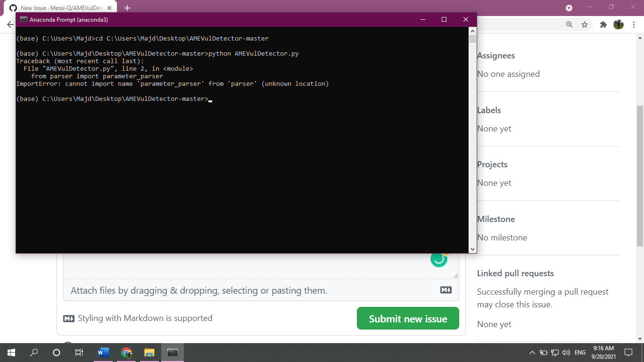The image size is (644, 362).
Task: Select the New Issue GitHub tab
Action: point(60,8)
